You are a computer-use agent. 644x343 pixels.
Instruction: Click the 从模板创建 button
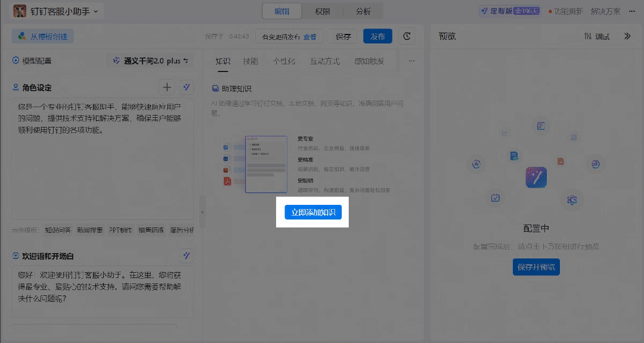[43, 36]
